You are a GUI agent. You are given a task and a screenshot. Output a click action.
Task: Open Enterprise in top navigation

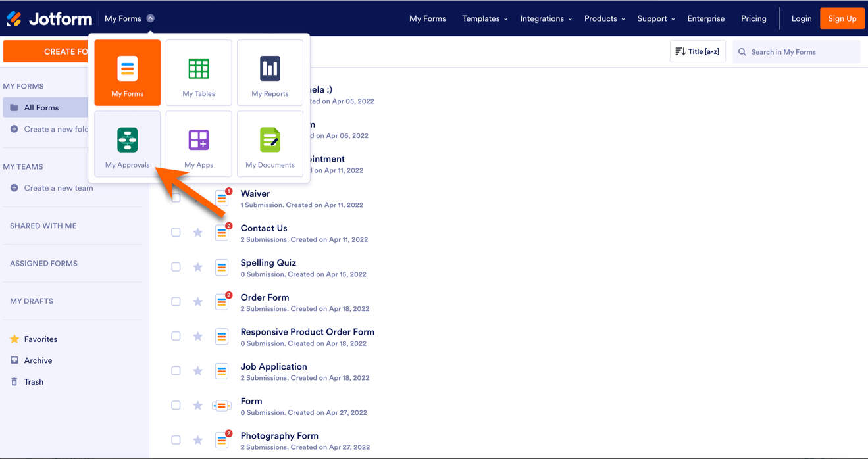coord(706,18)
